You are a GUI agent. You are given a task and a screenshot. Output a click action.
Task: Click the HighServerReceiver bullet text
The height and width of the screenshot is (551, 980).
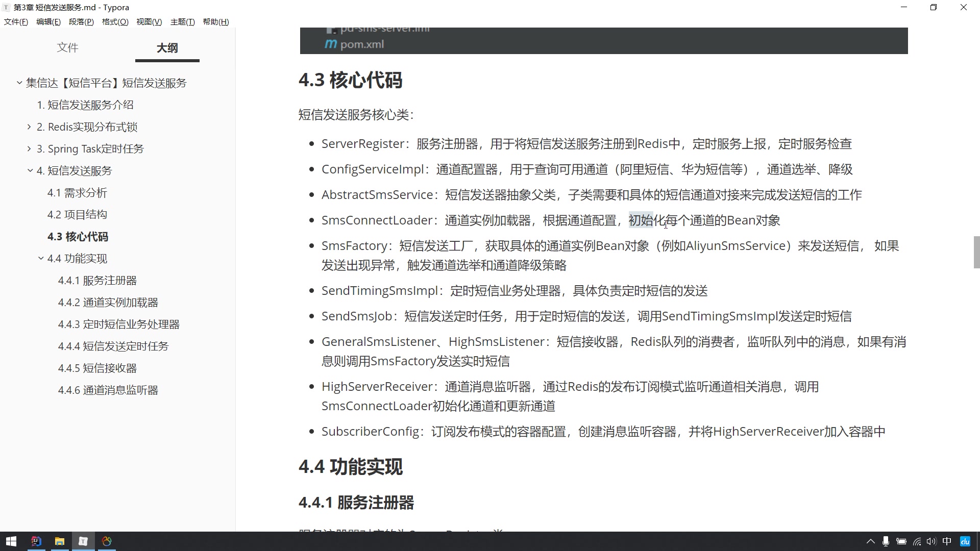570,396
